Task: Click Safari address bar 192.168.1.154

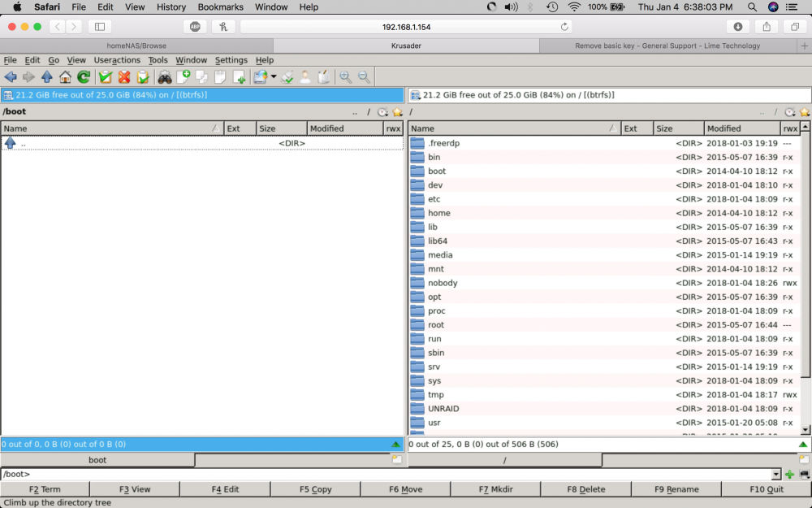Action: [x=406, y=27]
